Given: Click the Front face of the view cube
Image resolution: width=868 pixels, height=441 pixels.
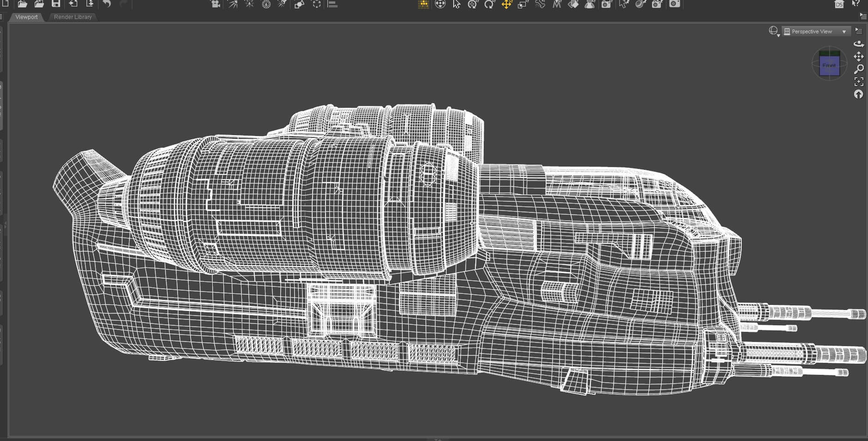Looking at the screenshot, I should [x=829, y=66].
